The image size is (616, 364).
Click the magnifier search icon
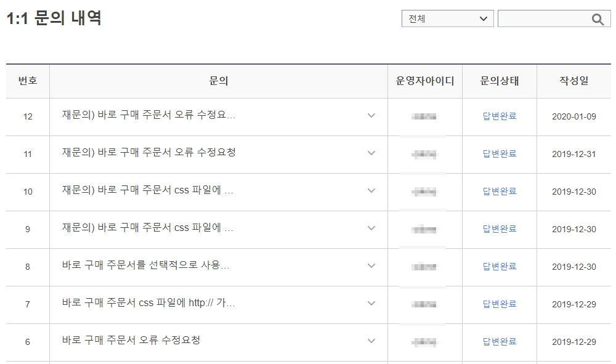click(598, 19)
